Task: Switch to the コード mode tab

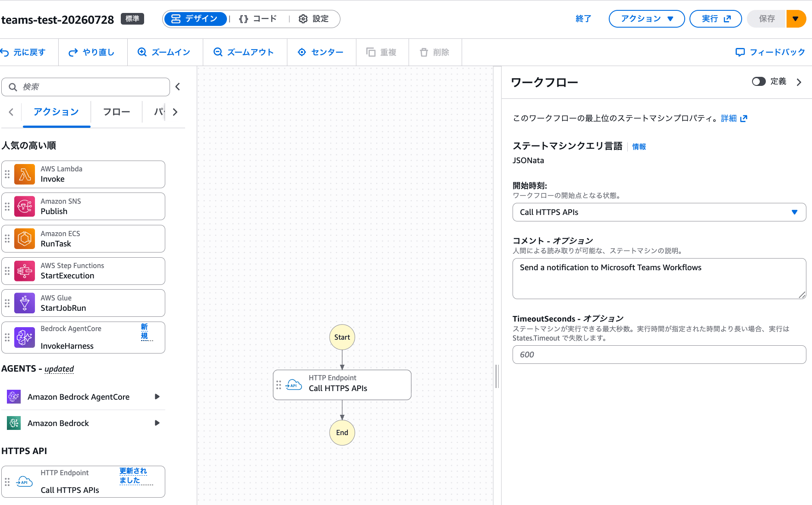Action: 258,19
